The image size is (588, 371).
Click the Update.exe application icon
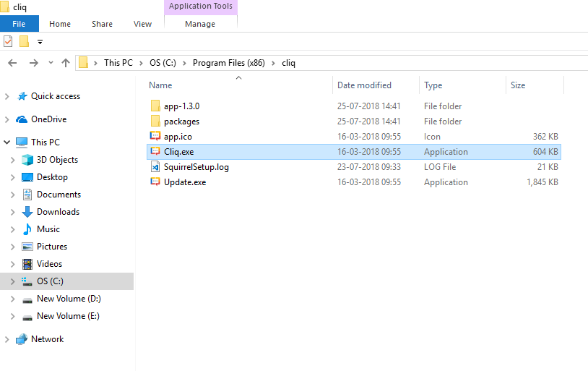[x=155, y=182]
